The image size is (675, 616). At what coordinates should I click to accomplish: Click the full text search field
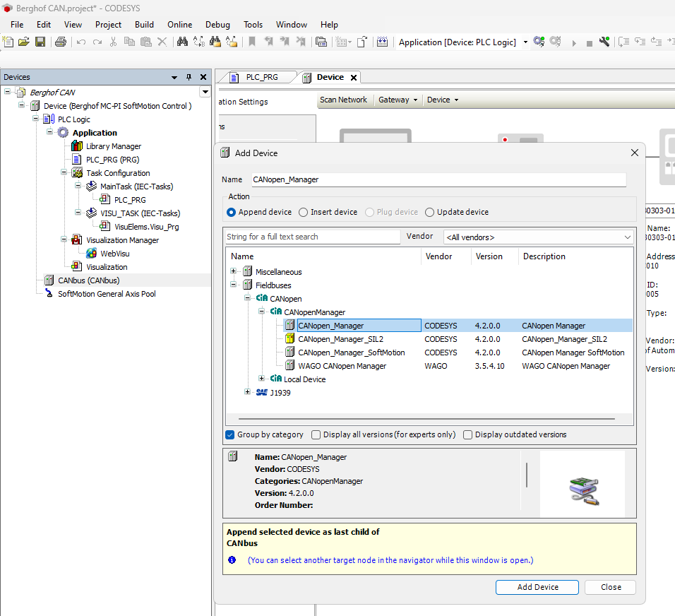point(313,237)
